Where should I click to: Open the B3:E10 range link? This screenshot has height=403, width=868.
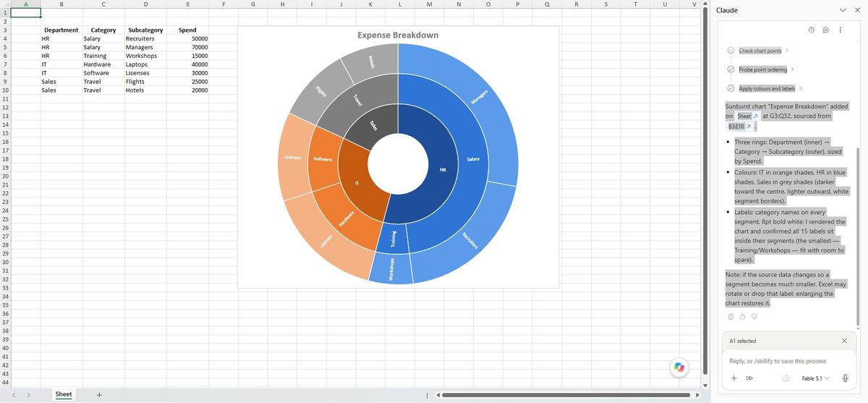tap(739, 126)
